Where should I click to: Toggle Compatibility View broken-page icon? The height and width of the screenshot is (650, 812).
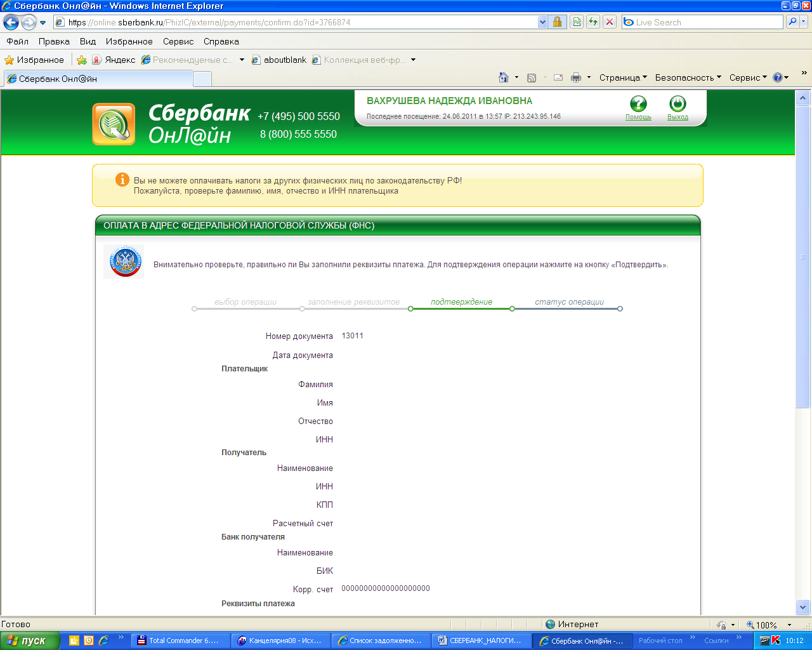click(576, 22)
